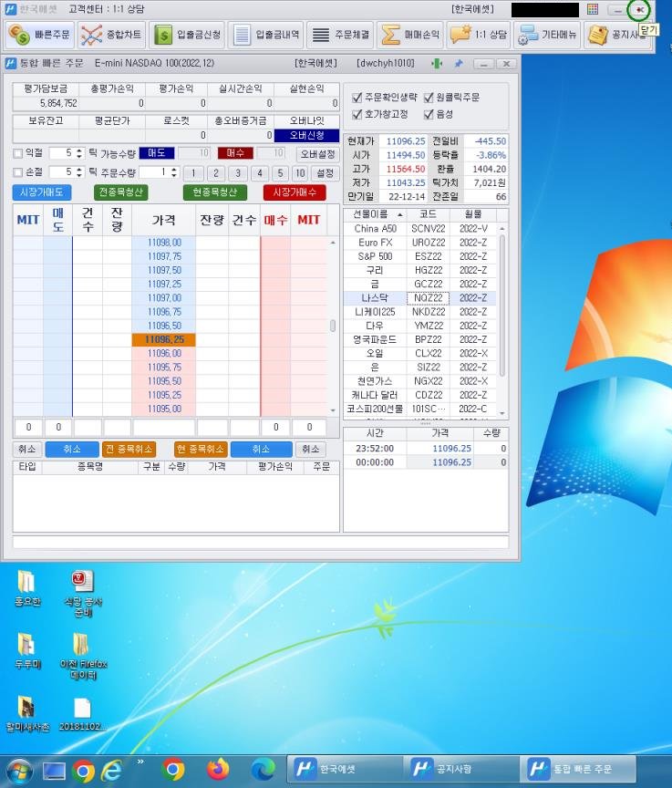Image resolution: width=672 pixels, height=788 pixels.
Task: Click 현종목청산 liquidate current button
Action: 215,192
